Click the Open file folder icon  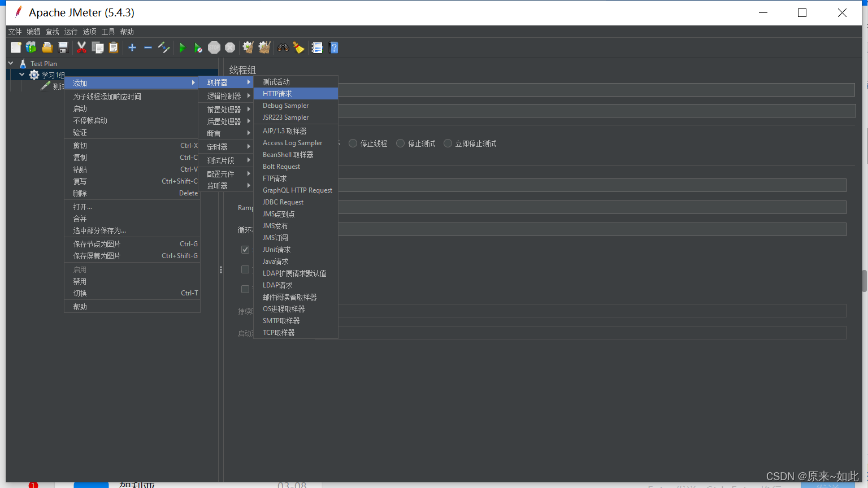click(47, 47)
